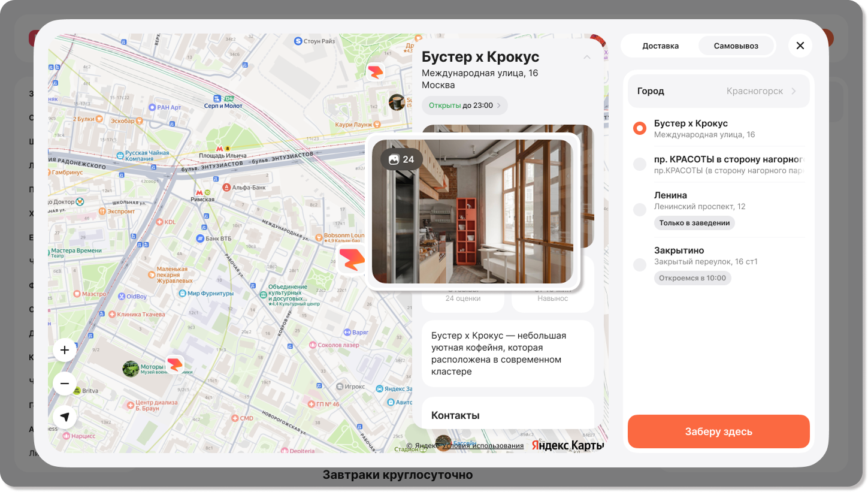Viewport: 868px width, 492px height.
Task: Click the 'Откроемся в 10:00' tag
Action: coord(692,278)
